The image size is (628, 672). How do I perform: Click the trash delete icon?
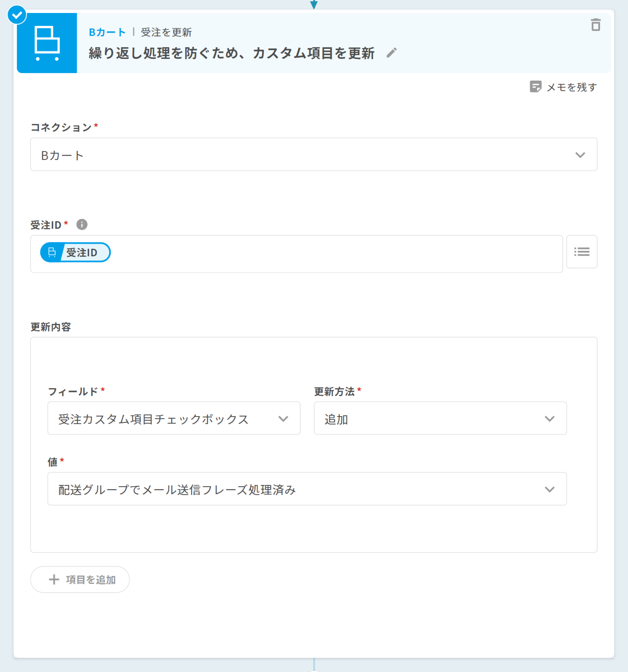pos(596,25)
